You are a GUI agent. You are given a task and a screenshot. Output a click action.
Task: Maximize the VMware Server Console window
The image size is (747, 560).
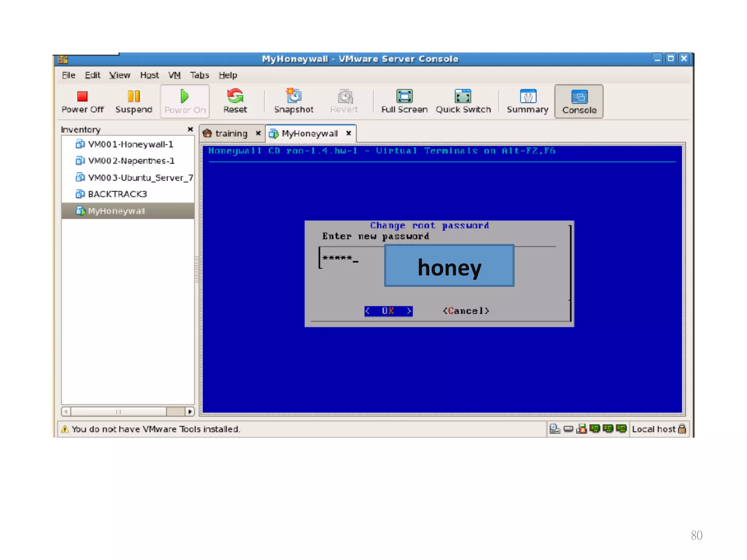coord(670,59)
